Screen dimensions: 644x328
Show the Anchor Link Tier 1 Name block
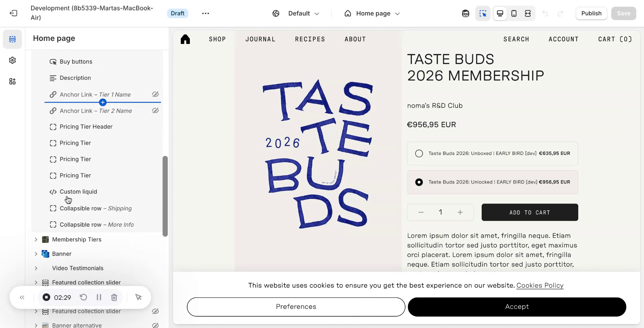point(155,94)
